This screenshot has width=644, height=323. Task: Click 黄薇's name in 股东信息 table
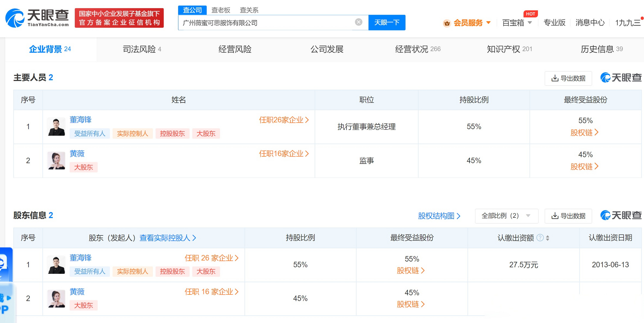(x=77, y=292)
